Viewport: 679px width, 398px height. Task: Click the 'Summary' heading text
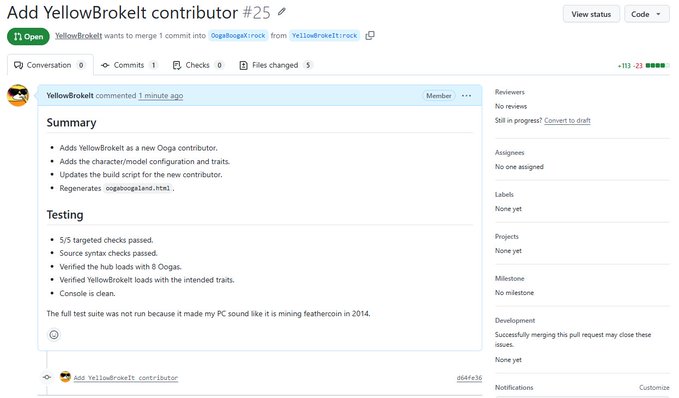[71, 123]
